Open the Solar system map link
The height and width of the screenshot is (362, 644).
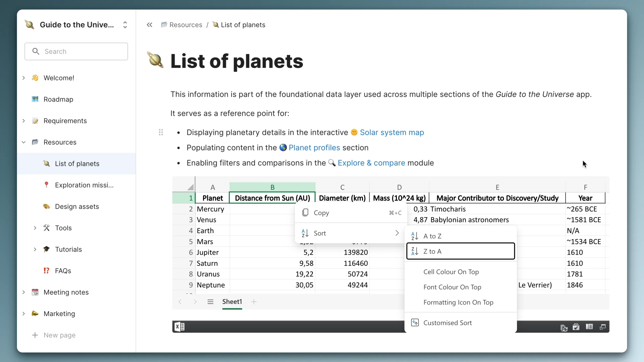[x=391, y=132]
